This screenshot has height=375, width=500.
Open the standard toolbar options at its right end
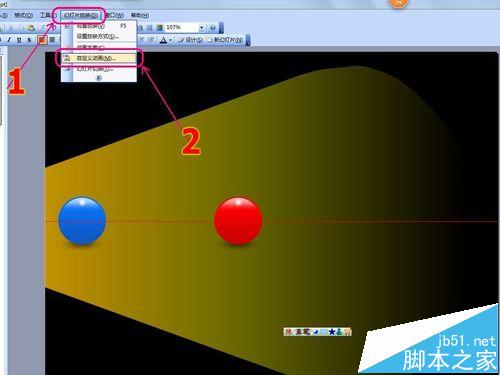(x=221, y=27)
